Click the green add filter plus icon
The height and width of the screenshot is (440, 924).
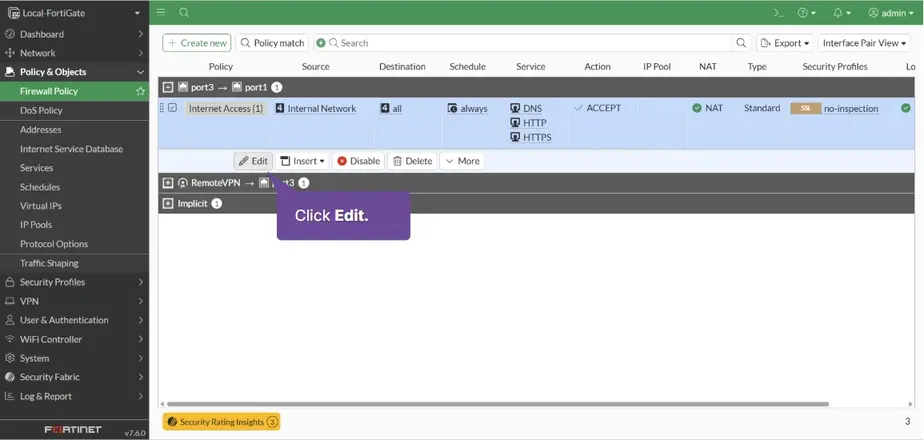(x=321, y=43)
